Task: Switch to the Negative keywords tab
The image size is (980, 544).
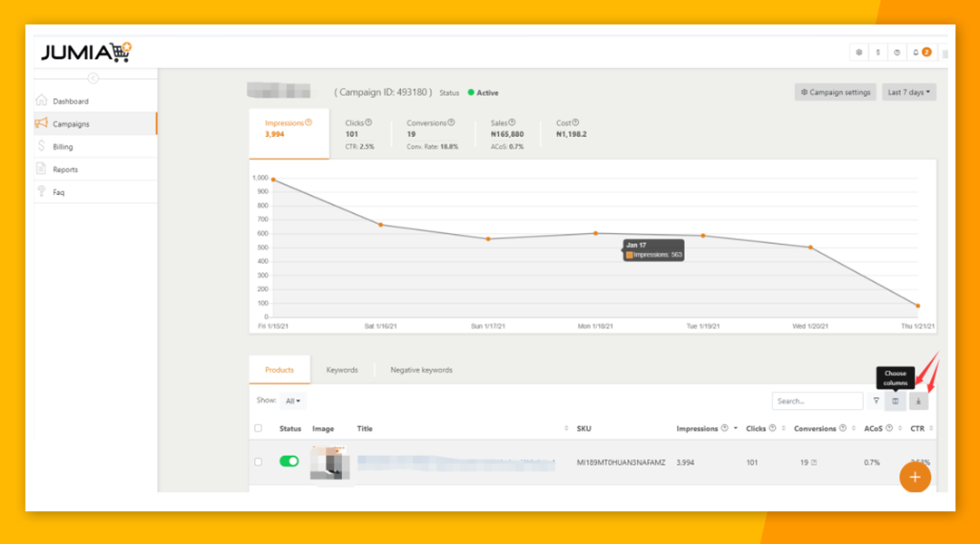Action: pos(421,370)
